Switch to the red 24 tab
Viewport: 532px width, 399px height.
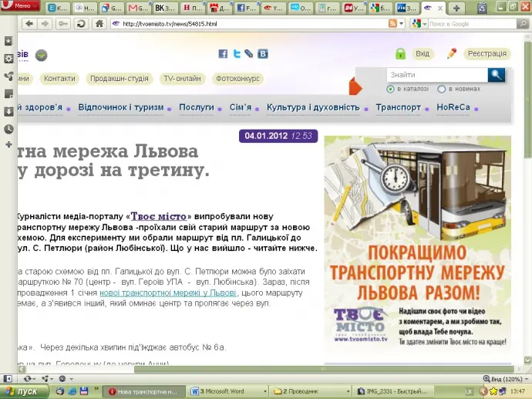click(354, 8)
